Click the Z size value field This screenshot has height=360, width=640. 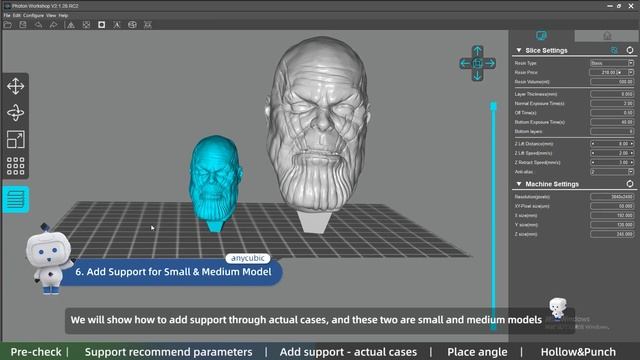pyautogui.click(x=612, y=234)
